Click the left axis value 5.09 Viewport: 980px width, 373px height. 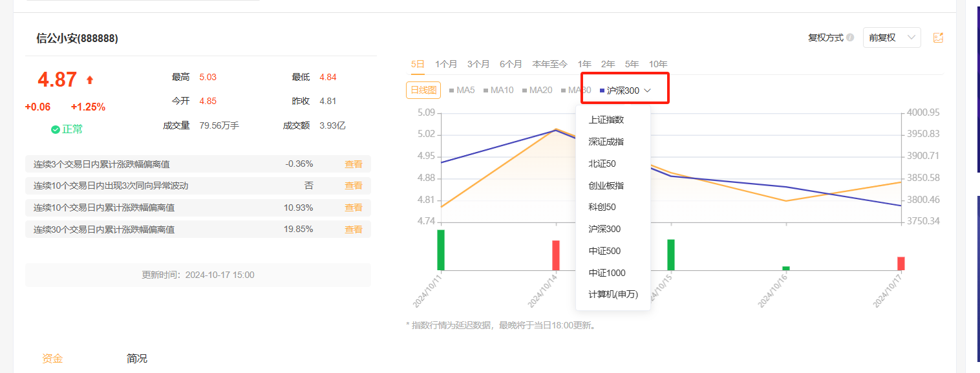[x=425, y=112]
